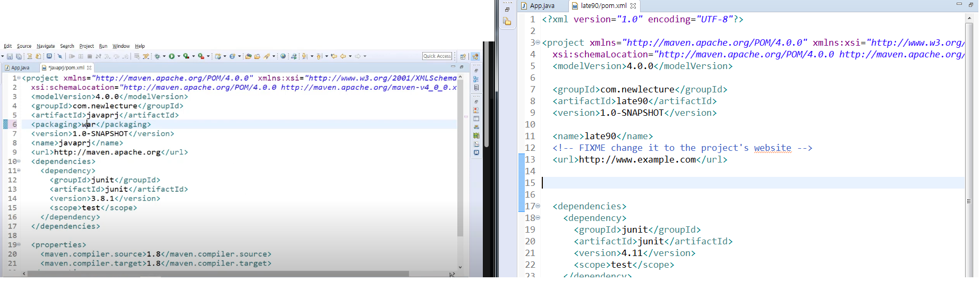Viewport: 980px width, 281px height.
Task: Click the Suspend debug icon
Action: (81, 56)
